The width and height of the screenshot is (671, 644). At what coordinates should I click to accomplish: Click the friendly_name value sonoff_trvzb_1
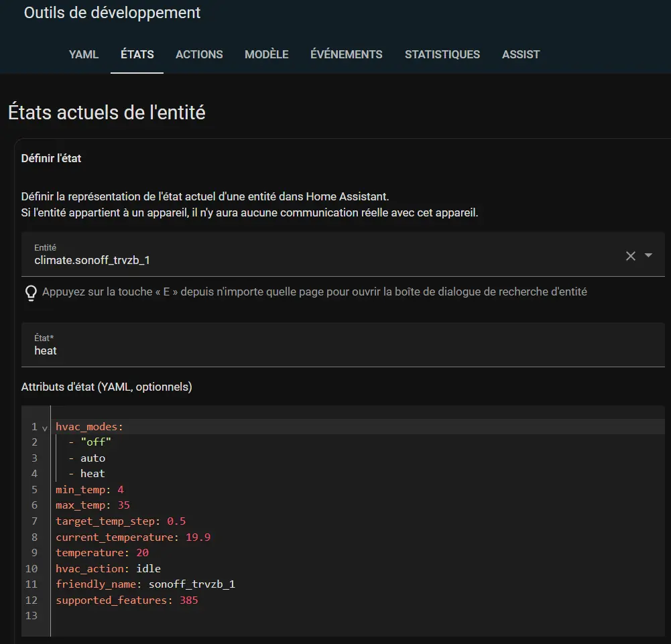[192, 584]
